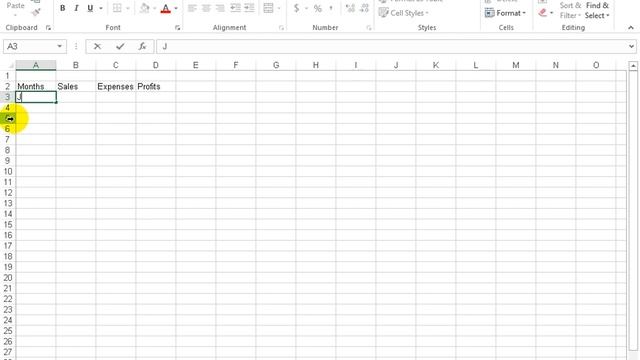Screen dimensions: 640x360
Task: Apply Percent Style formatting
Action: coord(318,8)
